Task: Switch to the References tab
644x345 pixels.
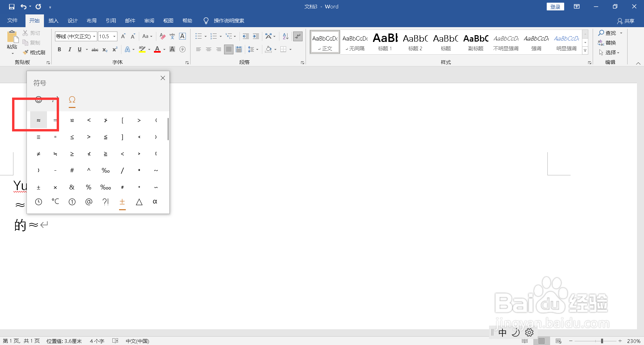Action: (111, 21)
